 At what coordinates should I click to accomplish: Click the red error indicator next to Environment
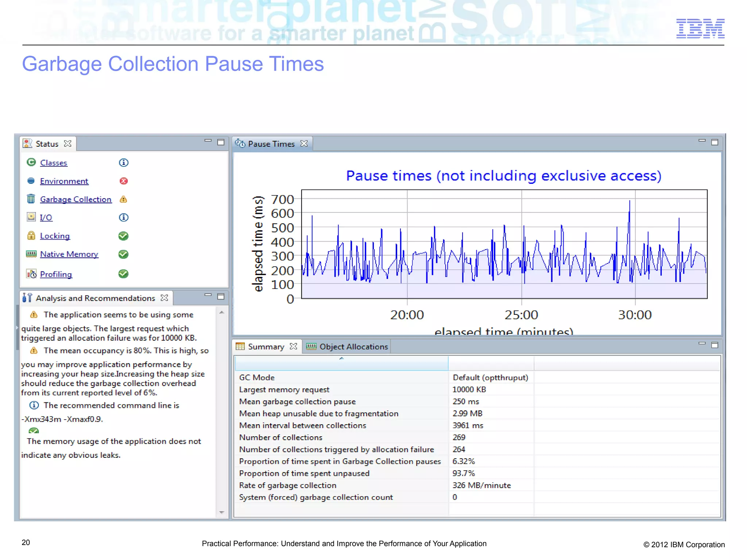coord(124,181)
